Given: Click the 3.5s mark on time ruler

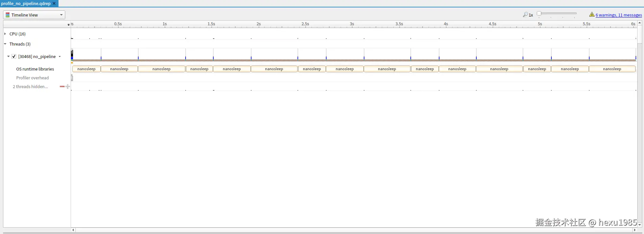Looking at the screenshot, I should tap(399, 24).
